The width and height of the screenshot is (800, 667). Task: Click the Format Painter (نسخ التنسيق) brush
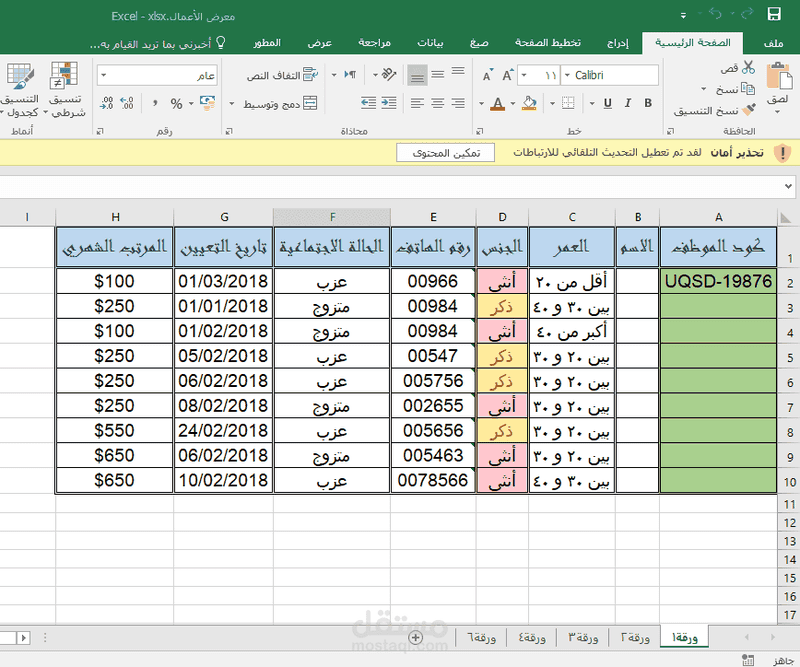click(x=748, y=110)
